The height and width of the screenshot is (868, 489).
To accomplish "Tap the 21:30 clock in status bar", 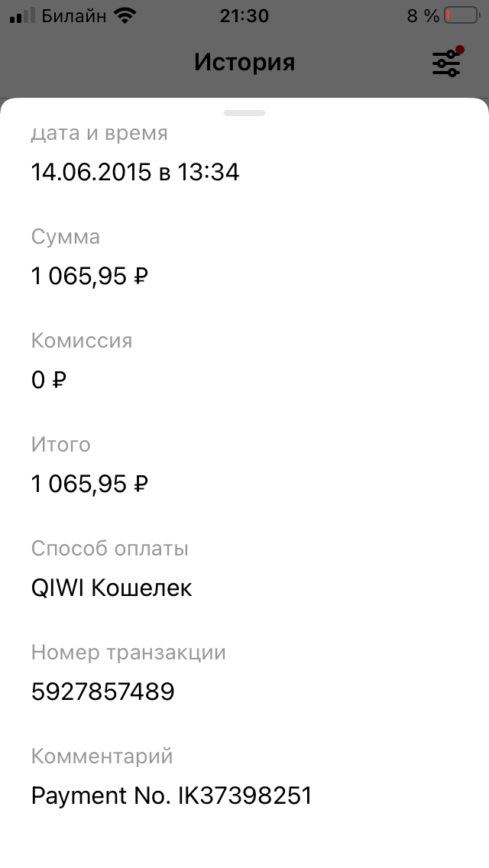I will pos(244,15).
